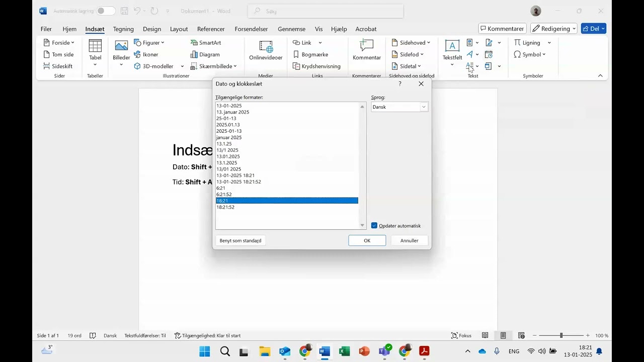Uncheck Opdater automatisk checkbox

[374, 226]
